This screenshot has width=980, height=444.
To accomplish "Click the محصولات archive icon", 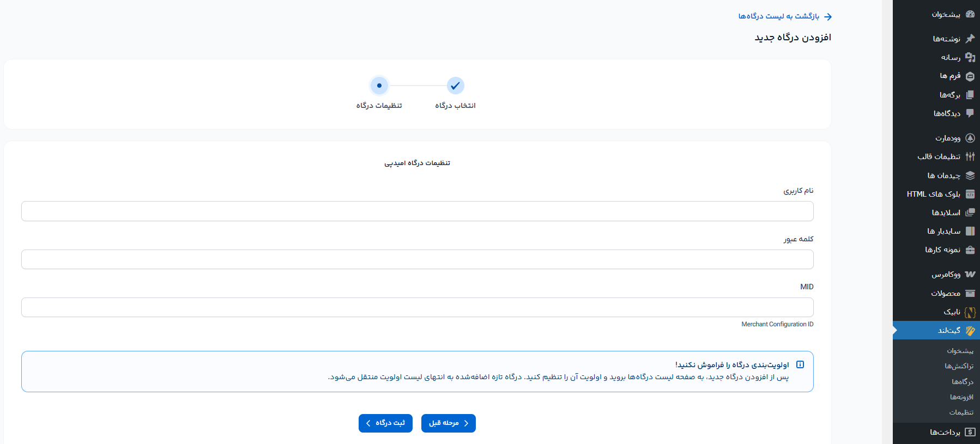I will pyautogui.click(x=970, y=293).
